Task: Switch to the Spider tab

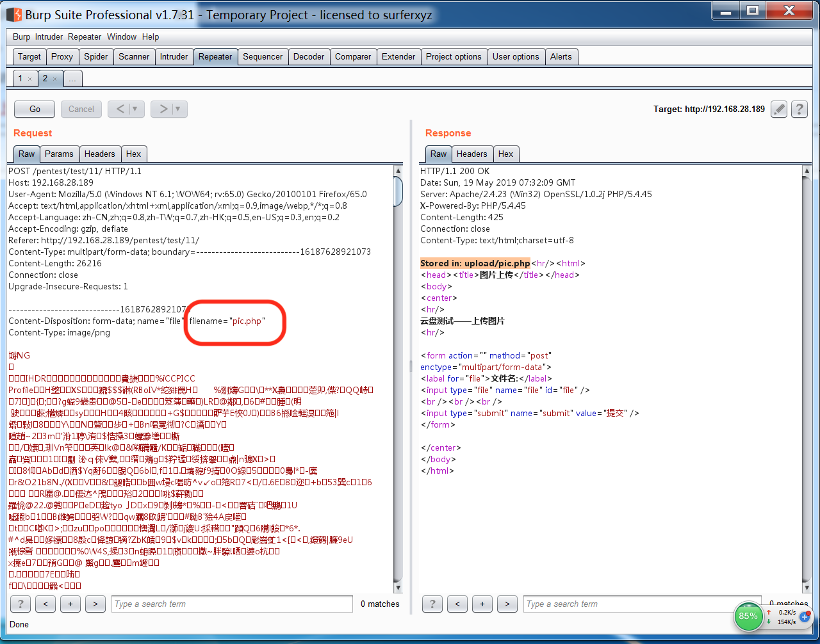Action: [96, 56]
